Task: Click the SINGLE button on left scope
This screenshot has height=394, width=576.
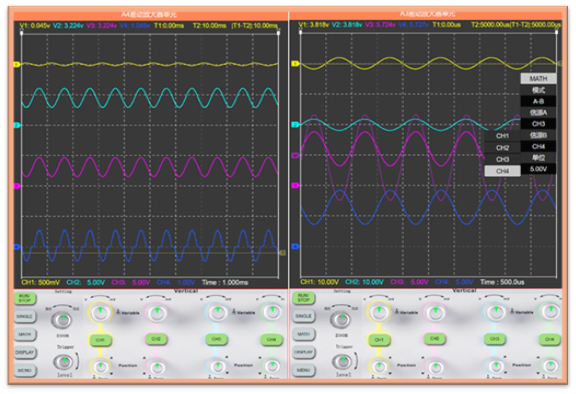Action: [25, 316]
